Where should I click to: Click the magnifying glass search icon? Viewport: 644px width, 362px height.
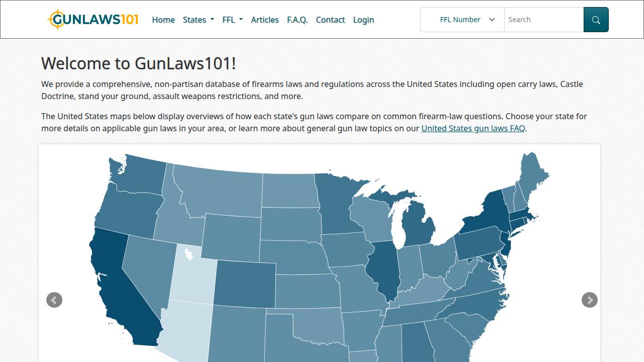pyautogui.click(x=596, y=20)
